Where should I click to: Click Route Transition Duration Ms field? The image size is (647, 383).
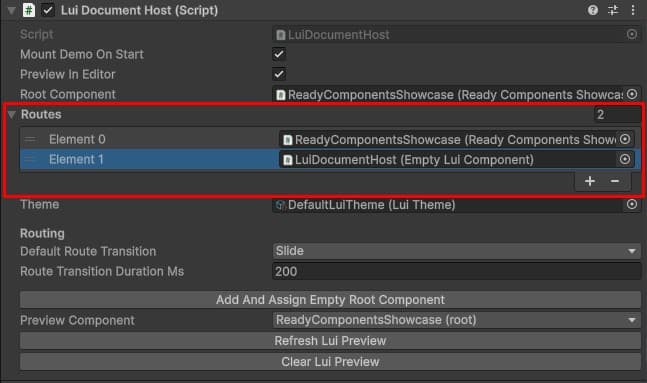[x=457, y=272]
